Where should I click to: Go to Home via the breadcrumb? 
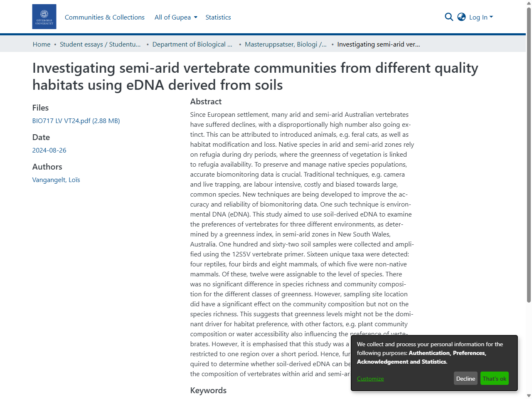[x=41, y=44]
